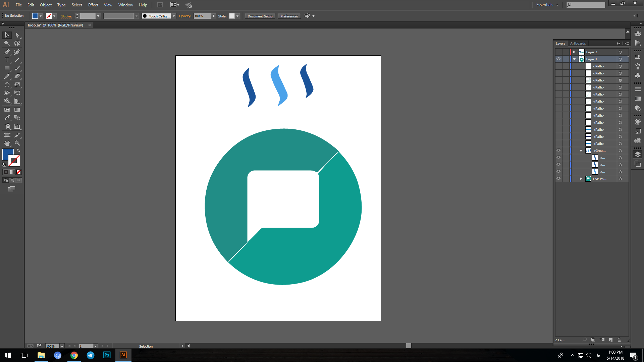Select the Pen tool
This screenshot has width=644, height=362.
7,52
